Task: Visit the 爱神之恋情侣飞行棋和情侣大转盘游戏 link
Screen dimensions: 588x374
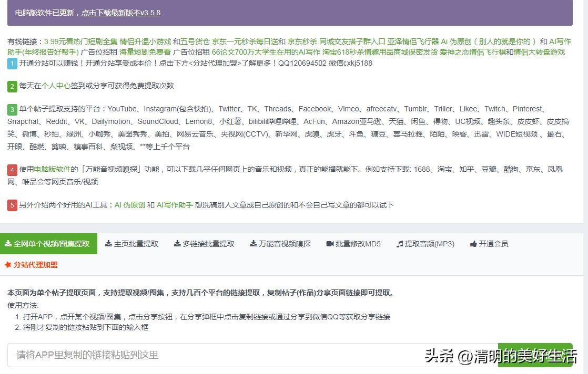Action: 502,52
